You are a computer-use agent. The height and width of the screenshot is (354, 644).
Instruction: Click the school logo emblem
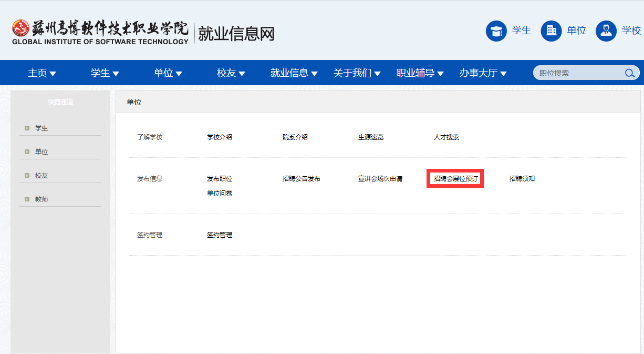[x=21, y=29]
